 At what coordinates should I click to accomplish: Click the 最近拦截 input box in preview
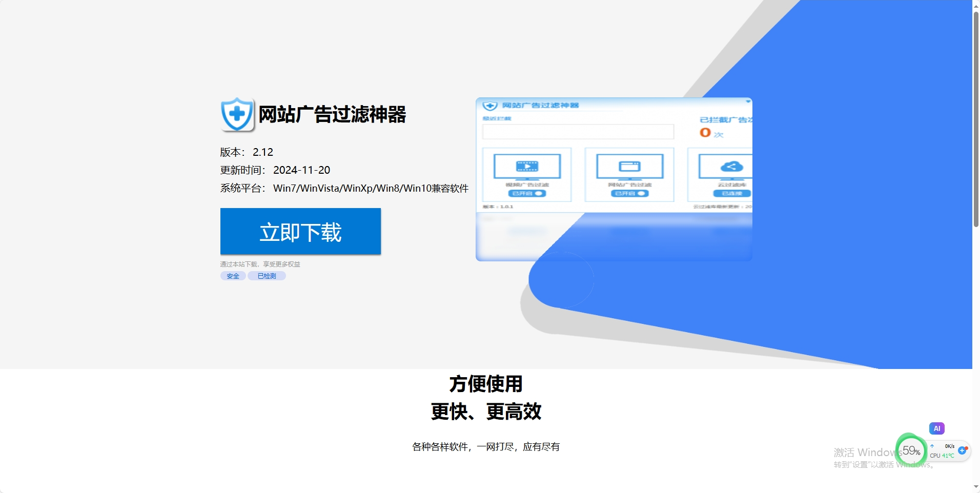(x=577, y=132)
